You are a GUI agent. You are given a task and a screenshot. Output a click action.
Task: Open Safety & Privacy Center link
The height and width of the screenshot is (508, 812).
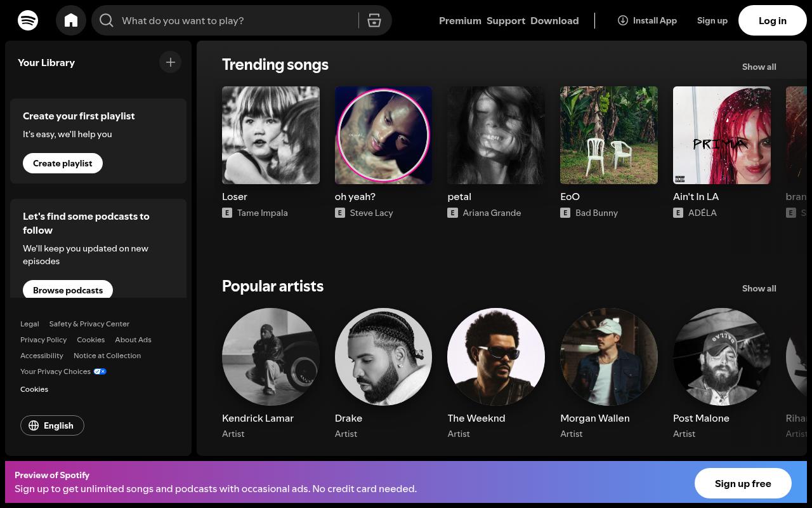coord(89,324)
